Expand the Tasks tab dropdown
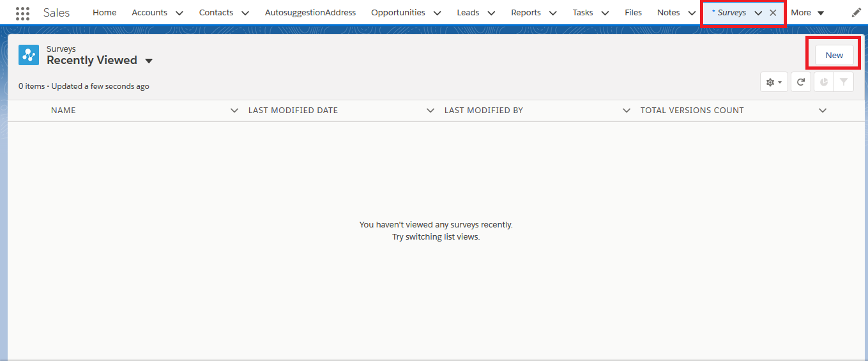The height and width of the screenshot is (361, 868). (x=605, y=13)
